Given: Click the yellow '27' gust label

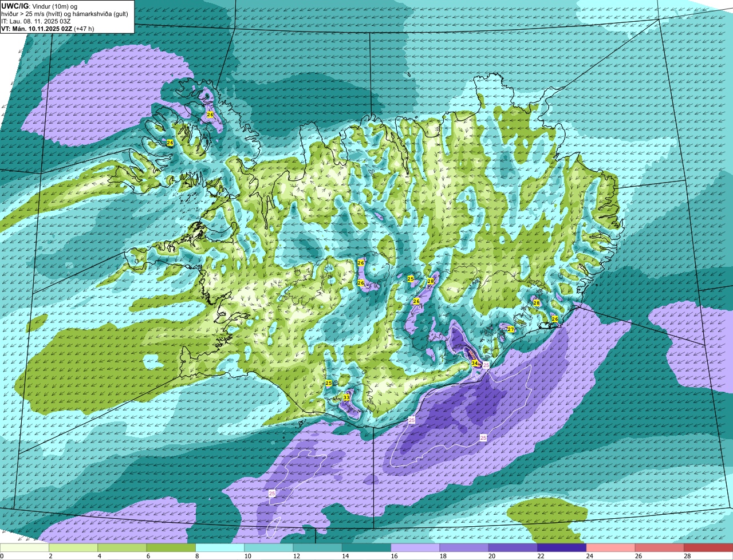Looking at the screenshot, I should 510,329.
